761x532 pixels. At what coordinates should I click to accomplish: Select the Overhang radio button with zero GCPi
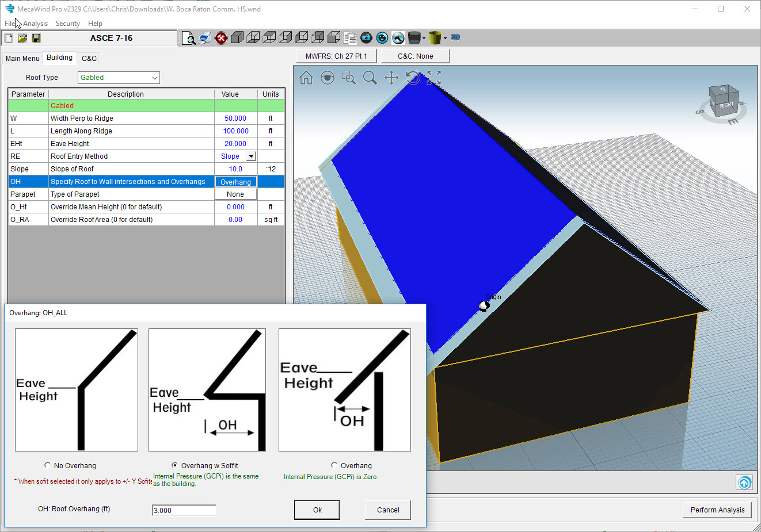pyautogui.click(x=334, y=466)
